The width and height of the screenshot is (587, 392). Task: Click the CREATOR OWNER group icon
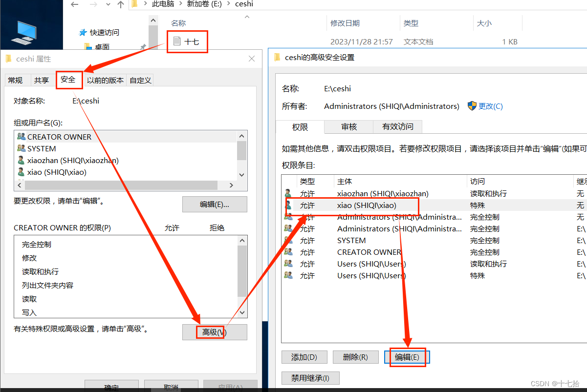point(21,137)
